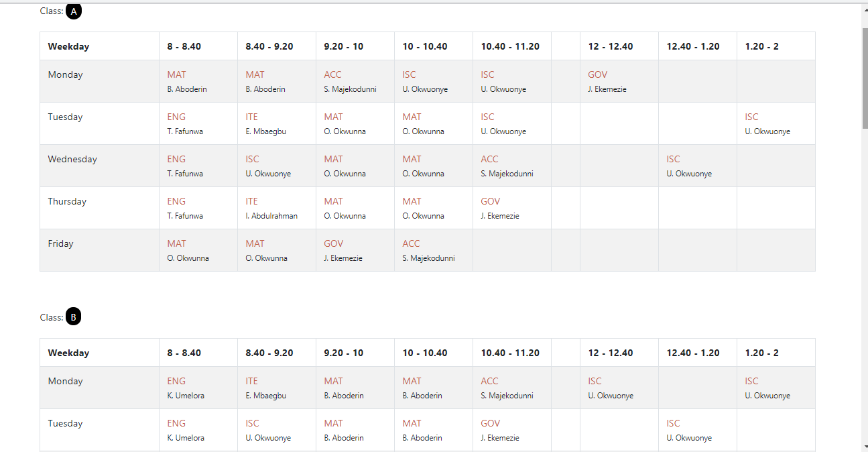Click Class B Monday 1.20 ISC entry
The width and height of the screenshot is (868, 452).
(776, 388)
